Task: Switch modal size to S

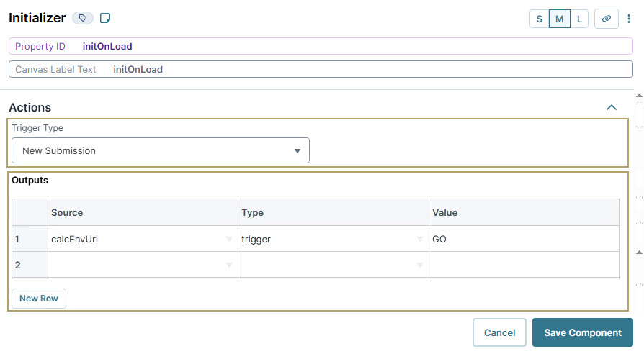Action: click(x=540, y=19)
